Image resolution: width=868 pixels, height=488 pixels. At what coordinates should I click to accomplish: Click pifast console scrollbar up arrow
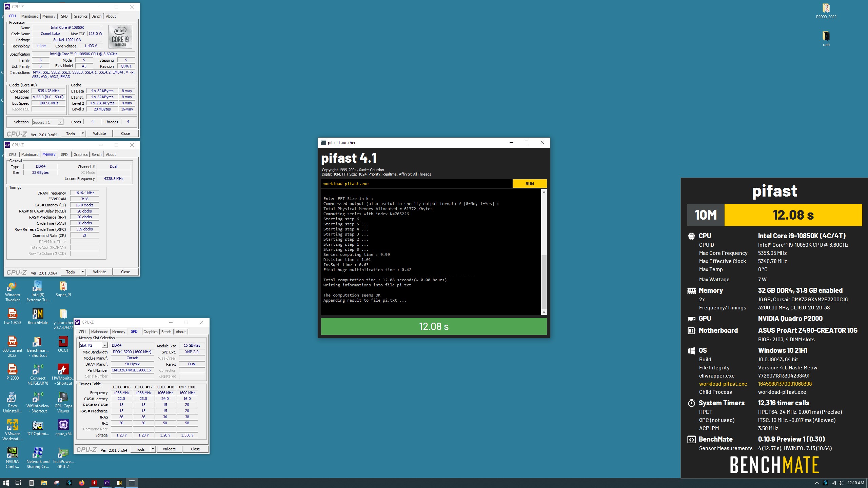tap(544, 192)
